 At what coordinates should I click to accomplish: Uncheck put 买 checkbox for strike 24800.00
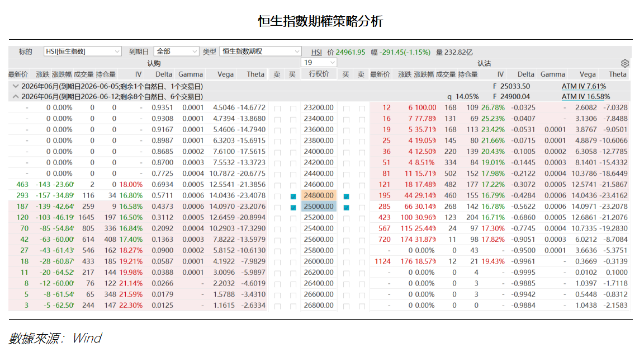346,196
